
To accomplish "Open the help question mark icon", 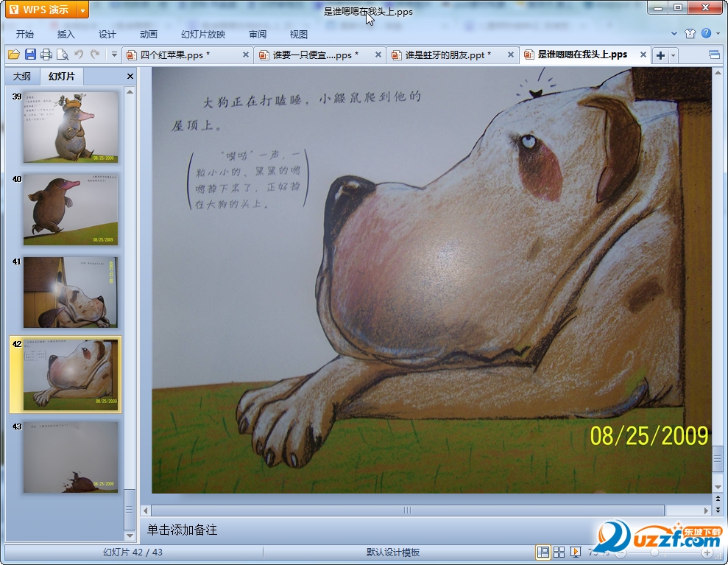I will point(706,33).
